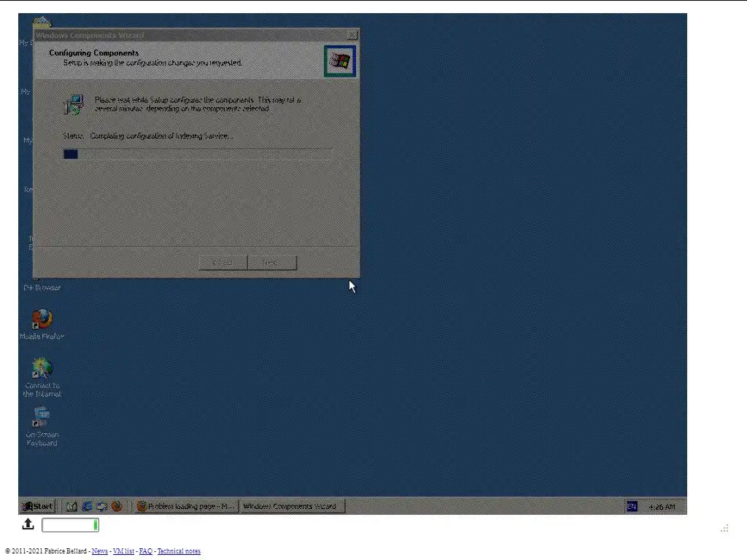Open the FAQ link in the footer
The width and height of the screenshot is (747, 560).
point(146,551)
